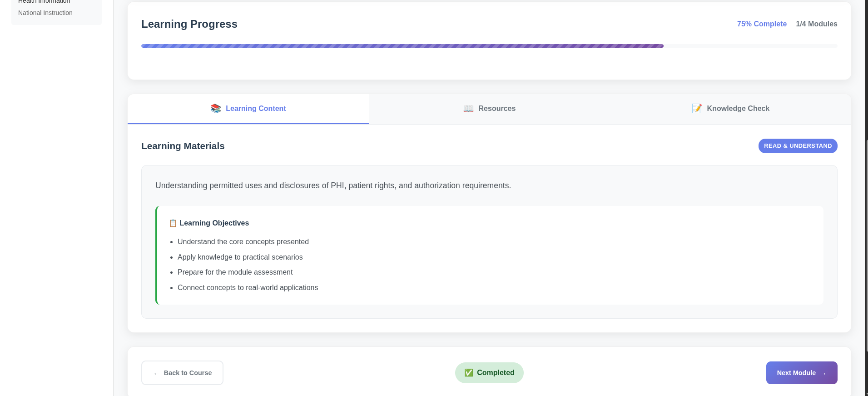The image size is (868, 396).
Task: Click the Learning Objectives heading
Action: (214, 223)
